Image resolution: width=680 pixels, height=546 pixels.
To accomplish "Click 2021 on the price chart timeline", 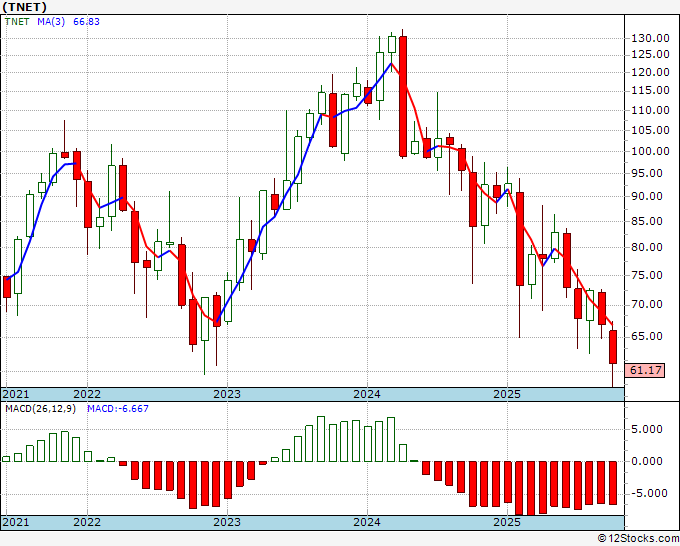I will pyautogui.click(x=16, y=394).
